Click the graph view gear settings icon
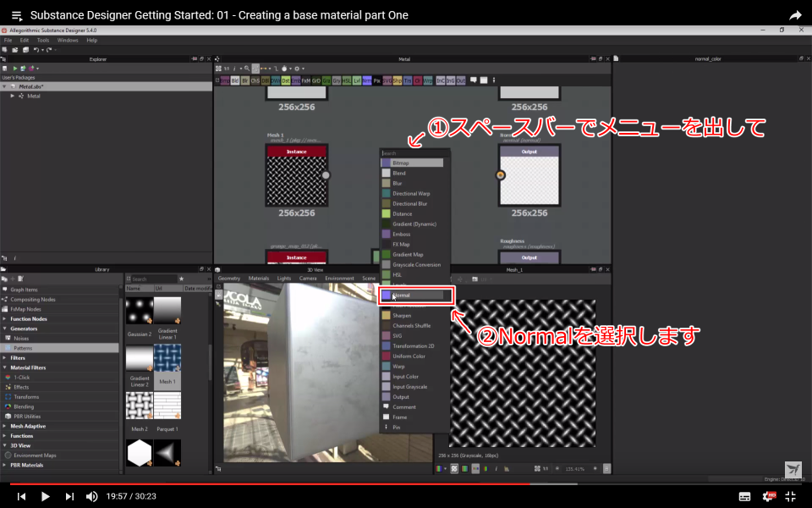 297,69
